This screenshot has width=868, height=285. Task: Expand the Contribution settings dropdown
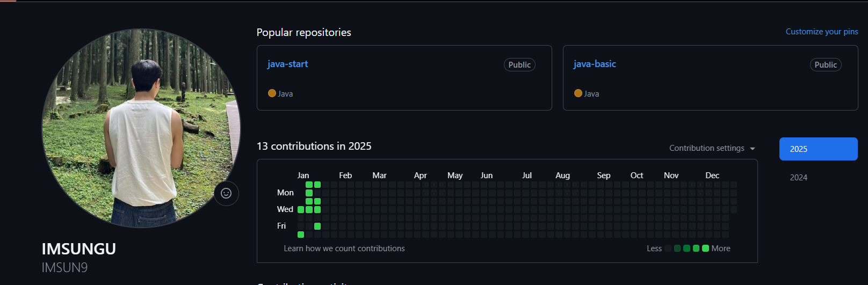[712, 148]
